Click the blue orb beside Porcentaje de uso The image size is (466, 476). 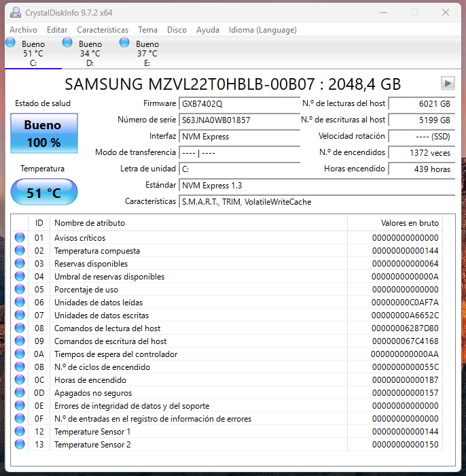point(20,290)
